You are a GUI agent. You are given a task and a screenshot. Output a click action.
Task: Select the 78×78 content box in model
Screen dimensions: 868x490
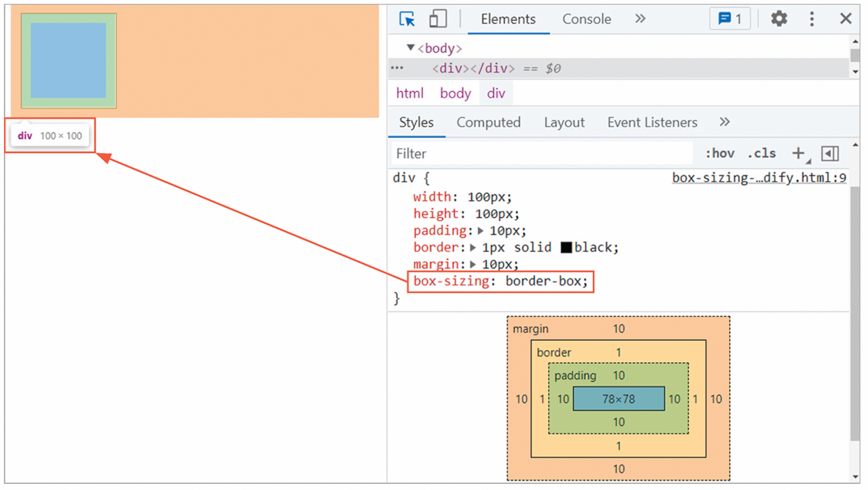pos(618,399)
